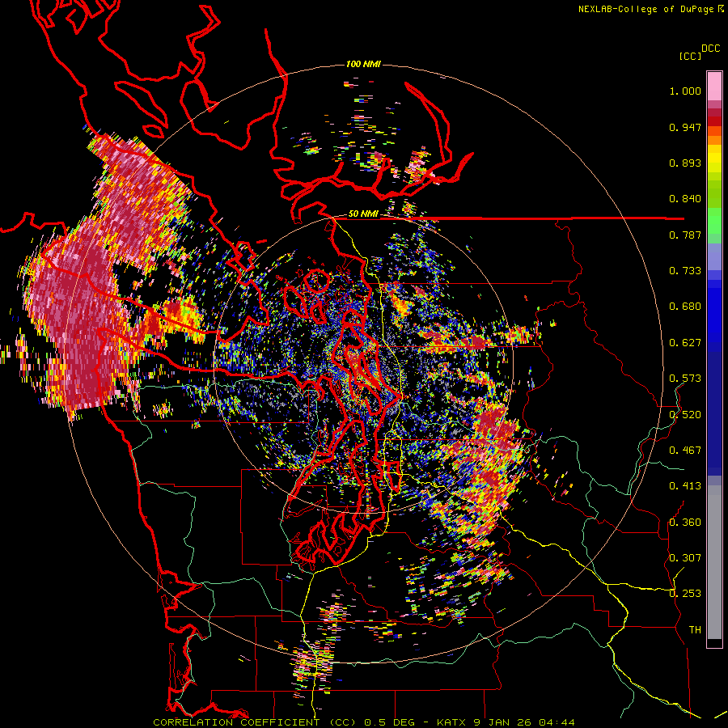Select the 1.000 value on color scale
This screenshot has height=728, width=728.
[x=685, y=91]
